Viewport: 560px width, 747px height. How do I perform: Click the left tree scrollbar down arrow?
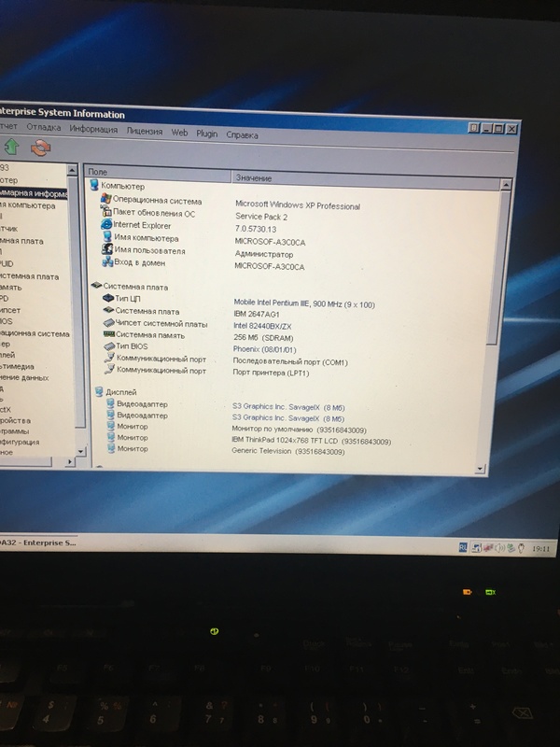coord(80,451)
